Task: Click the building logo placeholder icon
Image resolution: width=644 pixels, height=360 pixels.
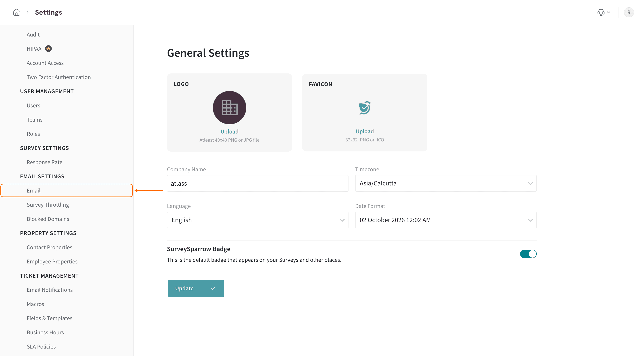Action: (x=229, y=107)
